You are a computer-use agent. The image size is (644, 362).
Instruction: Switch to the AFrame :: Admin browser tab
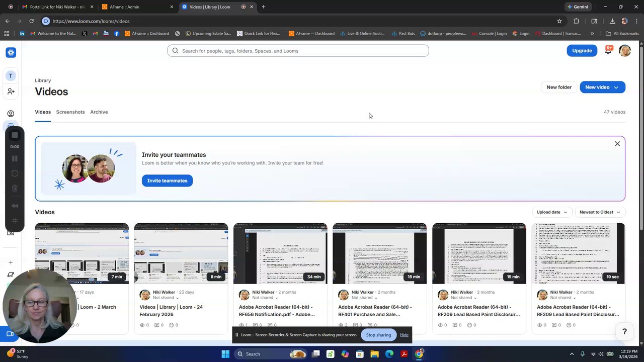[138, 7]
